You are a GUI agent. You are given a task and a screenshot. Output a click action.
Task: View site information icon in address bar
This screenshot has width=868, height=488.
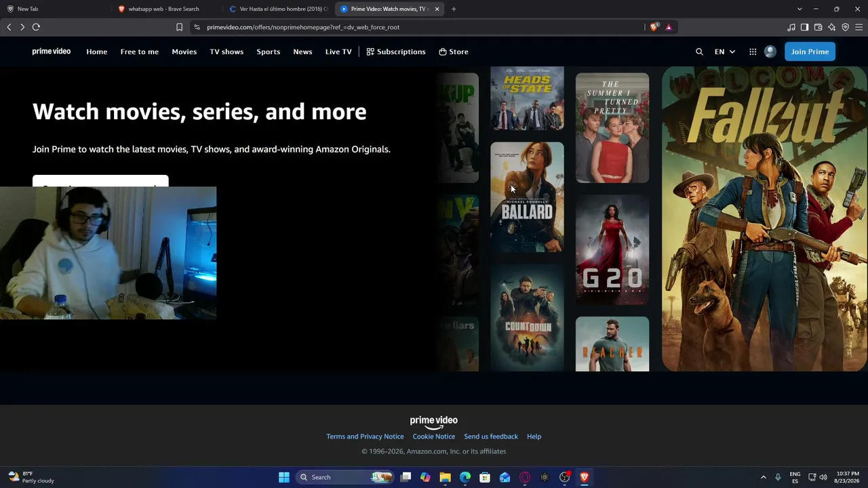(x=197, y=27)
